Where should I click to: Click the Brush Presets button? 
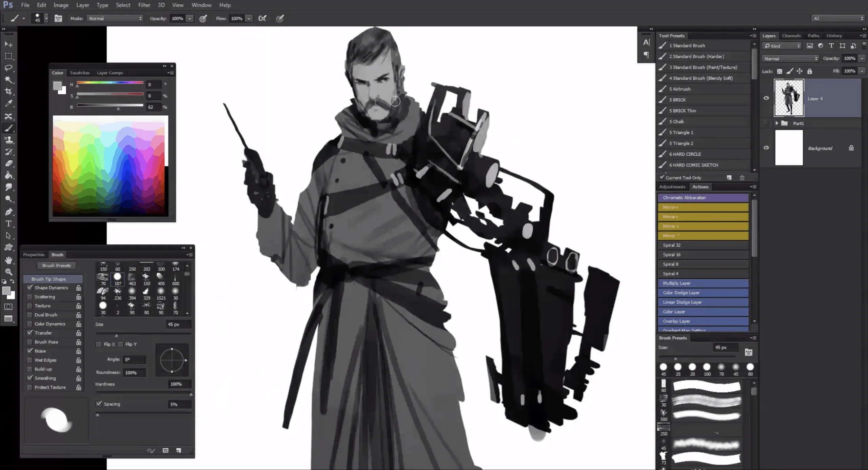click(x=56, y=266)
